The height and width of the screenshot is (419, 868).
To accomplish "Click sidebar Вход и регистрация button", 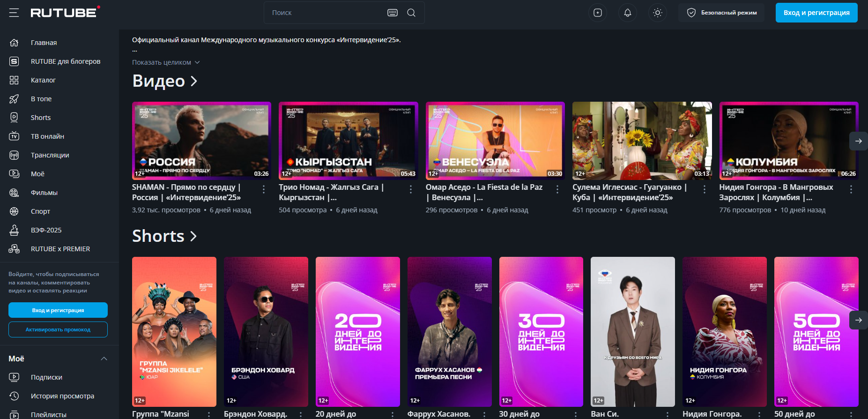I will 58,310.
